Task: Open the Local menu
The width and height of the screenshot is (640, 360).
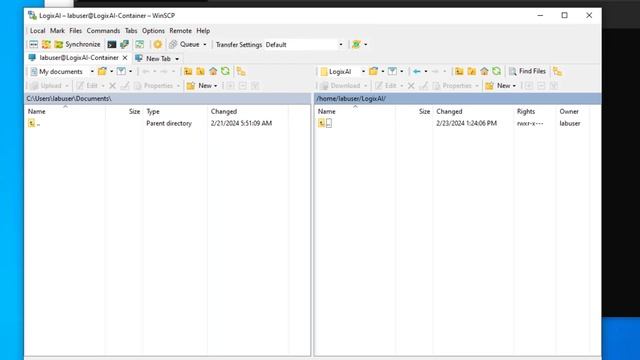Action: pos(37,31)
